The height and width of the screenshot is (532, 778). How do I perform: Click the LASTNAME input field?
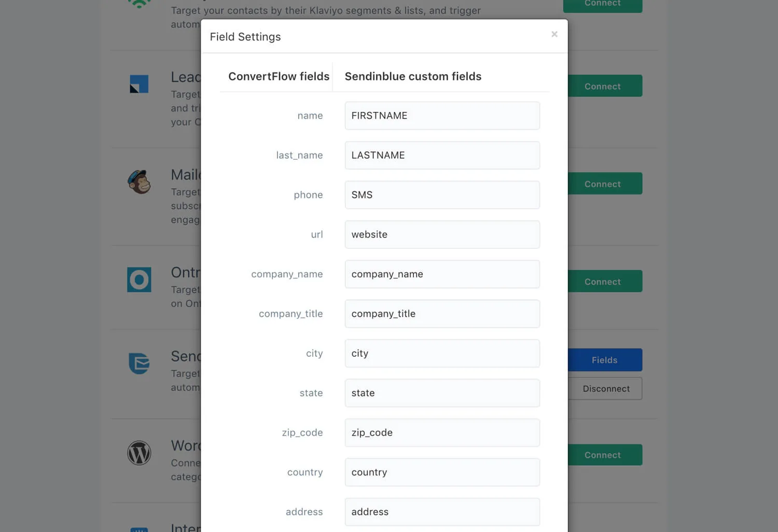point(442,155)
